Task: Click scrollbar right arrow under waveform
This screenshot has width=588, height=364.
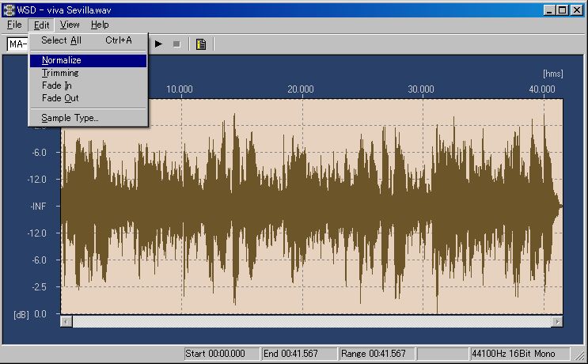Action: (x=557, y=321)
